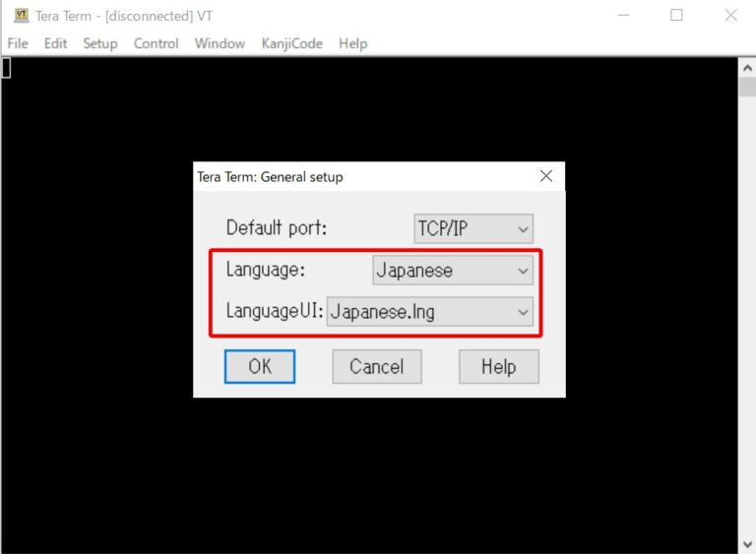Minimize the Tera Term window

click(622, 16)
